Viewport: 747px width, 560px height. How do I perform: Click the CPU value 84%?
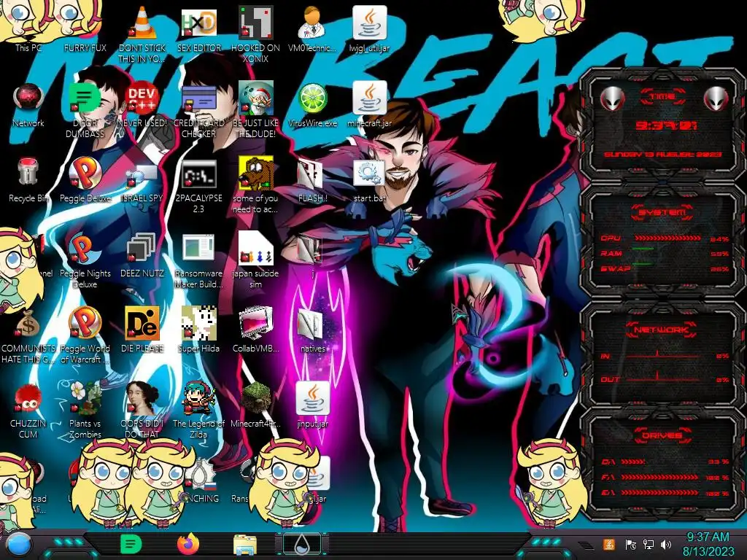(719, 239)
